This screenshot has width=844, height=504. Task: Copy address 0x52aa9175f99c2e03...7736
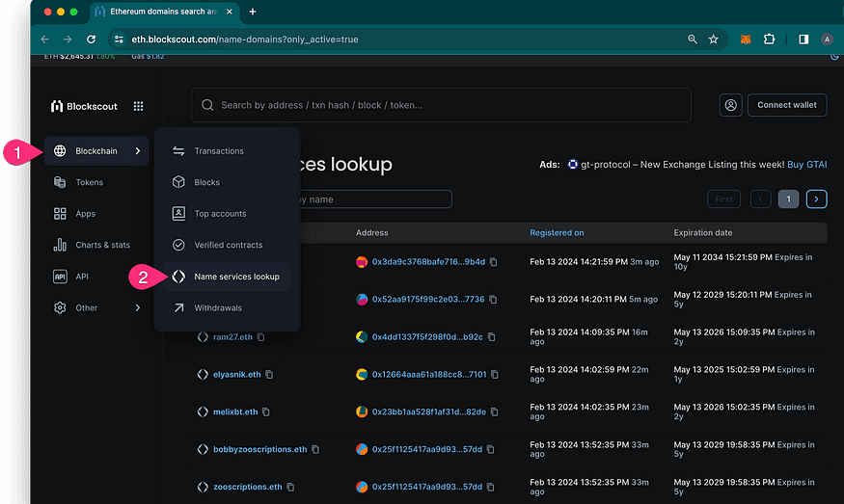pos(493,299)
